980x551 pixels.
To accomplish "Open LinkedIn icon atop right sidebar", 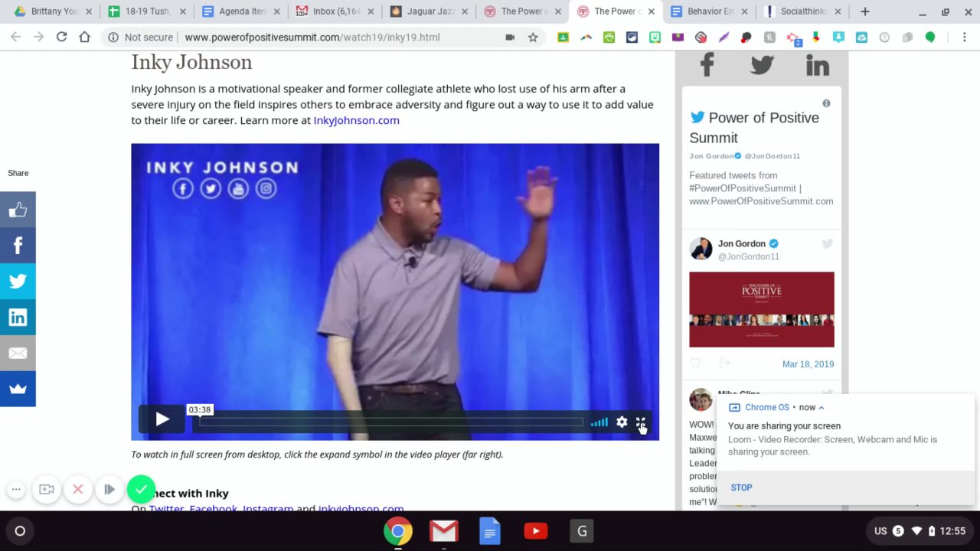I will click(x=818, y=66).
